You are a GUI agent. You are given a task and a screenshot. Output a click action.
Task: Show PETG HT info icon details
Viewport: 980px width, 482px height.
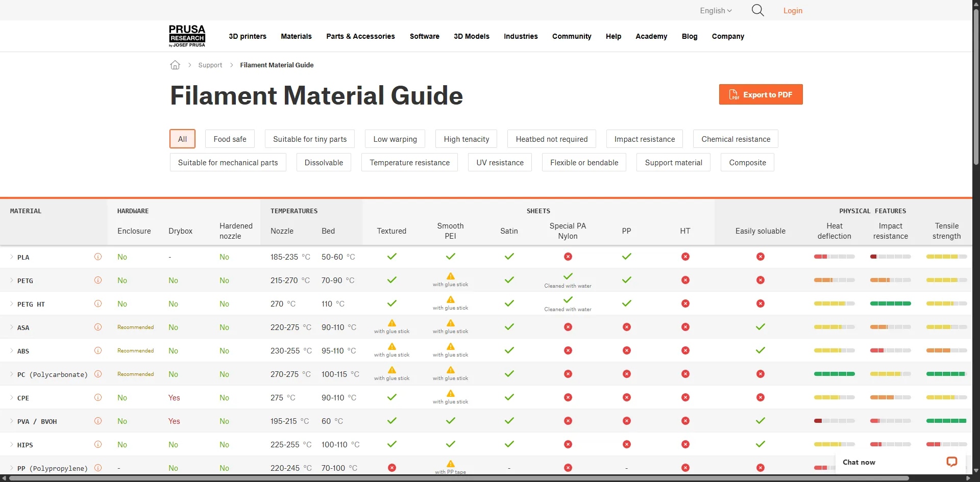[98, 303]
